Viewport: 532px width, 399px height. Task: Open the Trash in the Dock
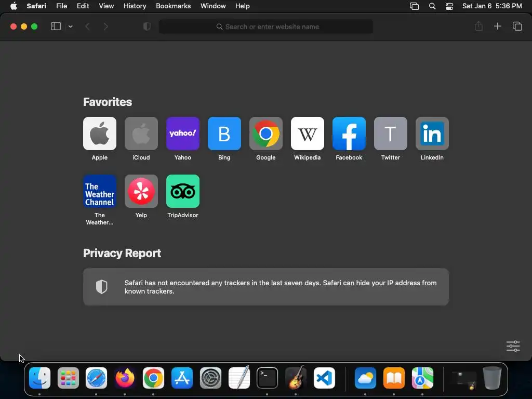[492, 378]
